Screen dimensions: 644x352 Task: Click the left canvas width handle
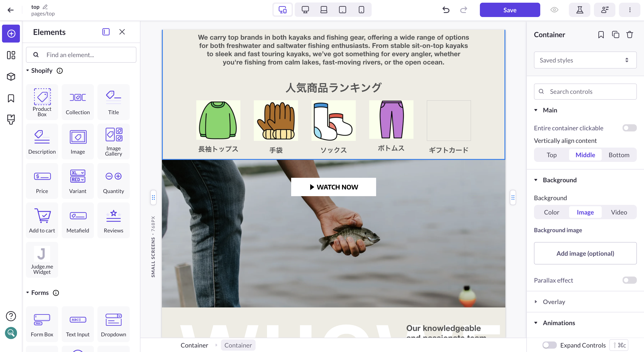coord(153,197)
